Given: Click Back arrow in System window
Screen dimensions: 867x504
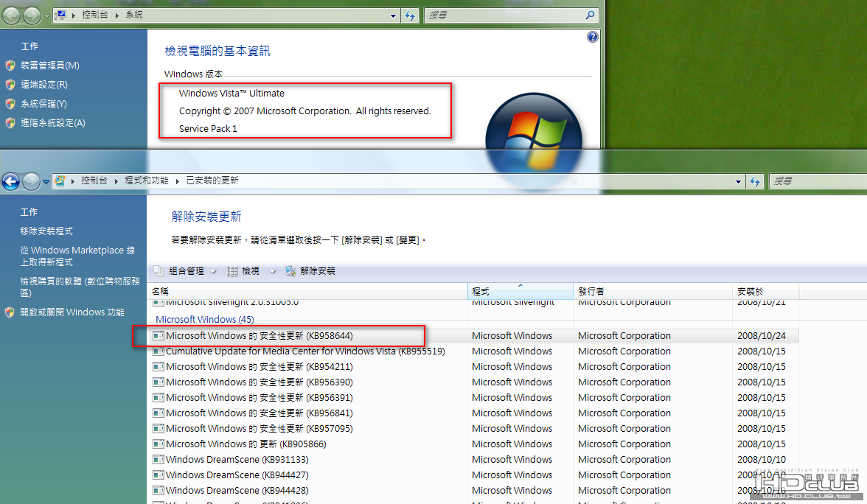Looking at the screenshot, I should pyautogui.click(x=12, y=15).
